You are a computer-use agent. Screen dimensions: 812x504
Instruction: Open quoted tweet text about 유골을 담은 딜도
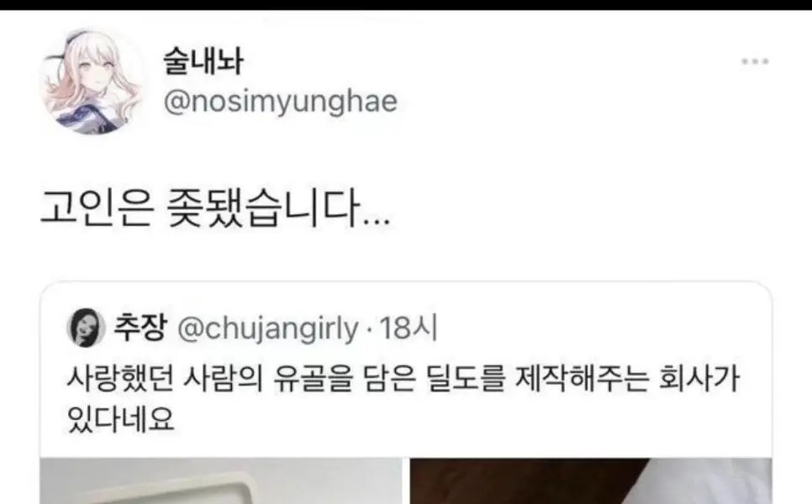pos(403,399)
